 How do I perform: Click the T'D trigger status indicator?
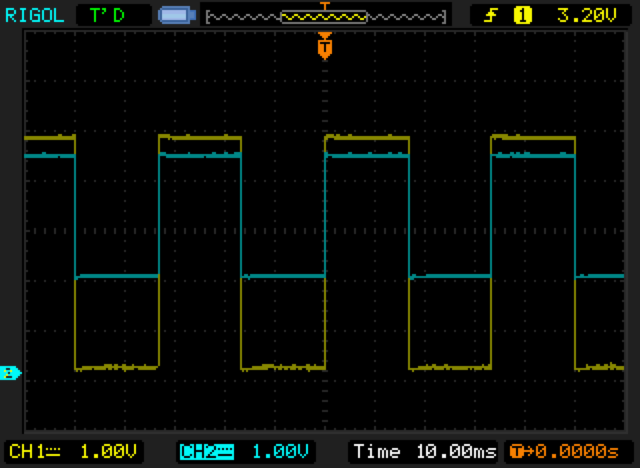pyautogui.click(x=107, y=16)
